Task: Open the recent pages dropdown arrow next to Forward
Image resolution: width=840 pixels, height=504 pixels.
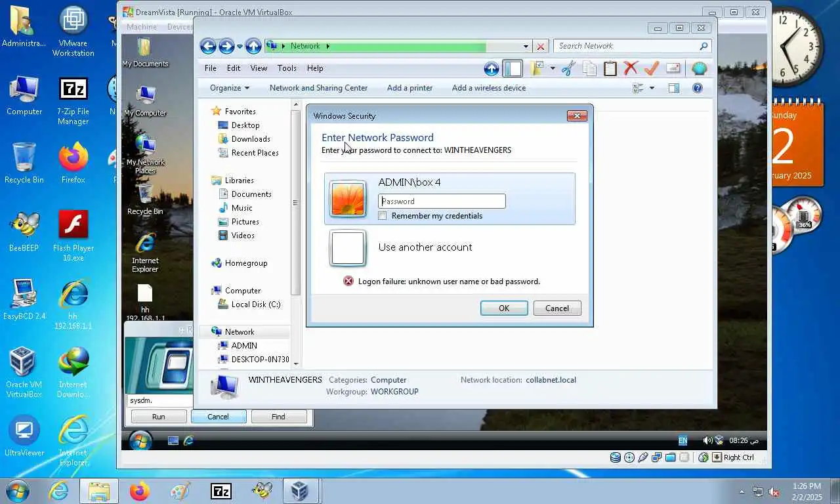Action: [x=240, y=47]
